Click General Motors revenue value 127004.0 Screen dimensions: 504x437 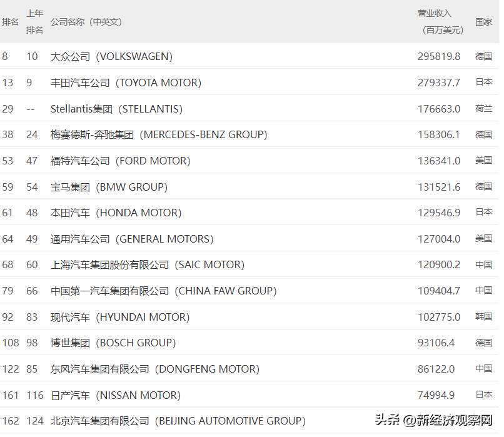click(439, 239)
